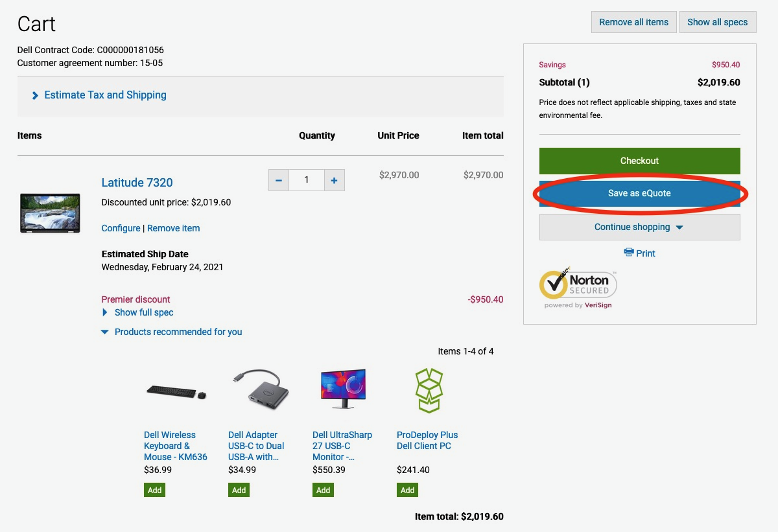Click the Configure link
778x532 pixels.
pos(121,228)
